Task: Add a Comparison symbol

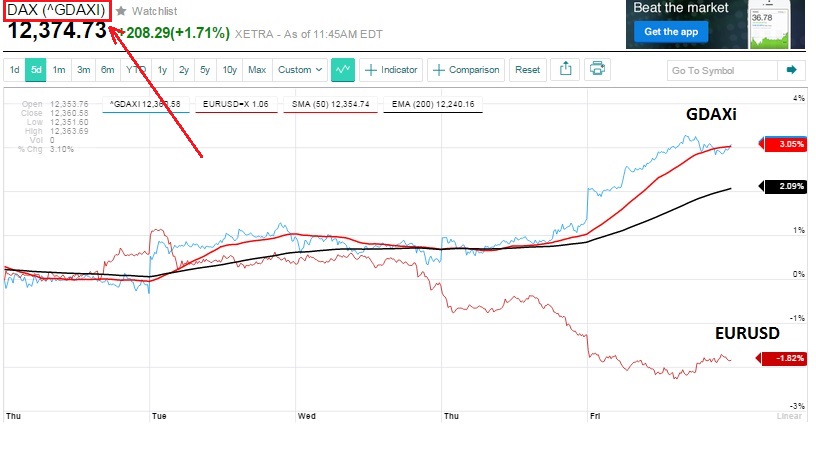Action: point(466,70)
